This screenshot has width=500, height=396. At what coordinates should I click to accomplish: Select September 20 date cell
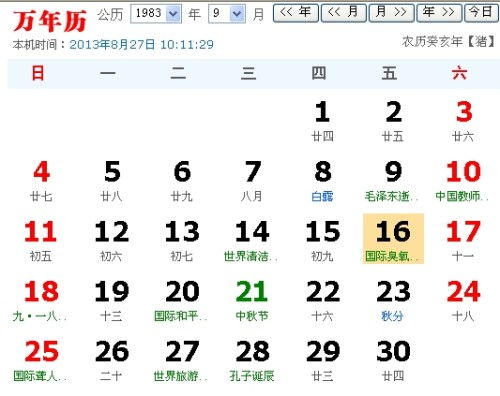[182, 300]
